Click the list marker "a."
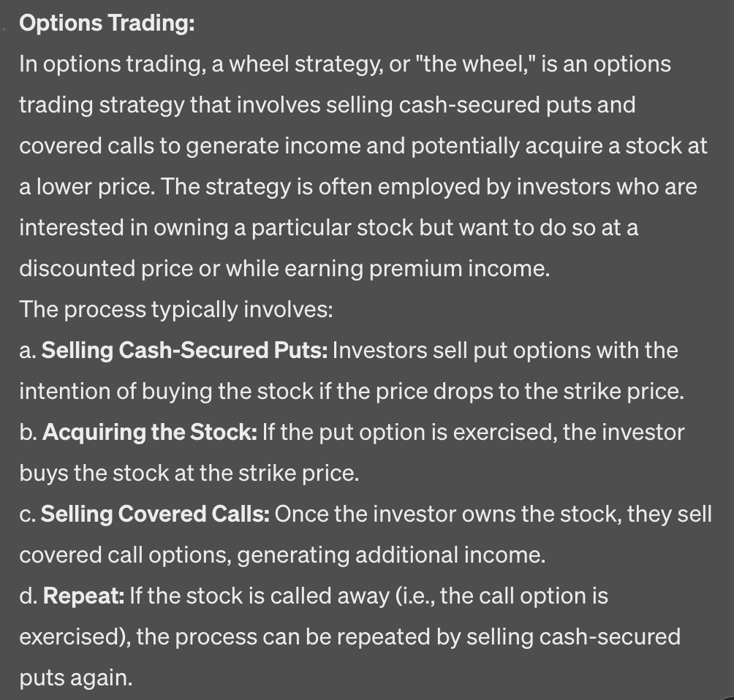This screenshot has height=700, width=734. tap(28, 351)
